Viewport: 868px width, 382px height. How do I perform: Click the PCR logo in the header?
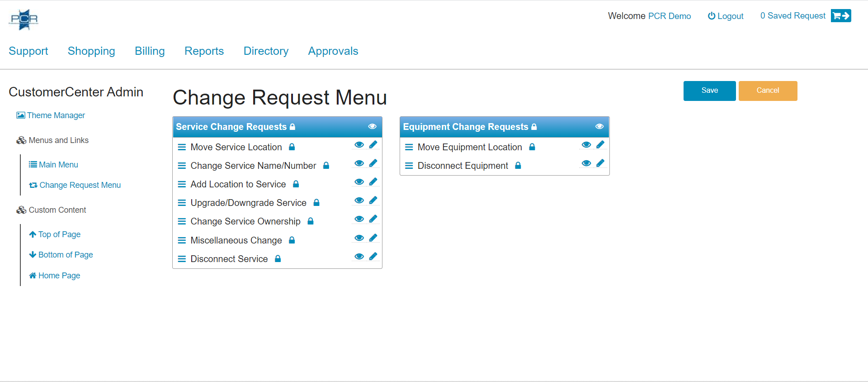click(24, 19)
